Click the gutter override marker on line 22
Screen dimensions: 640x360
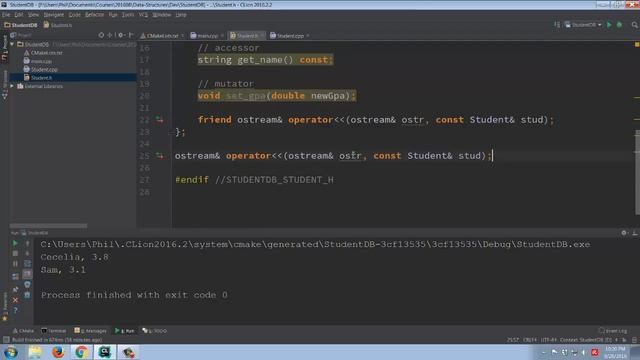click(159, 120)
